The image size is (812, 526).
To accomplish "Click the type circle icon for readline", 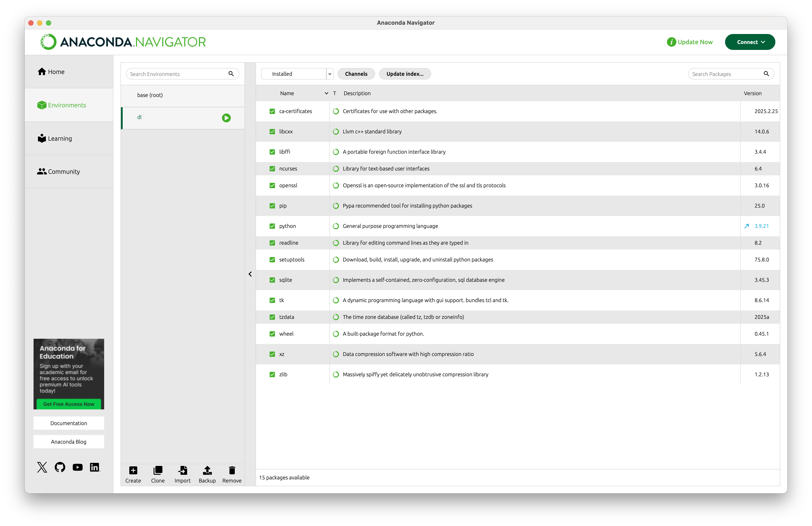I will pos(336,243).
